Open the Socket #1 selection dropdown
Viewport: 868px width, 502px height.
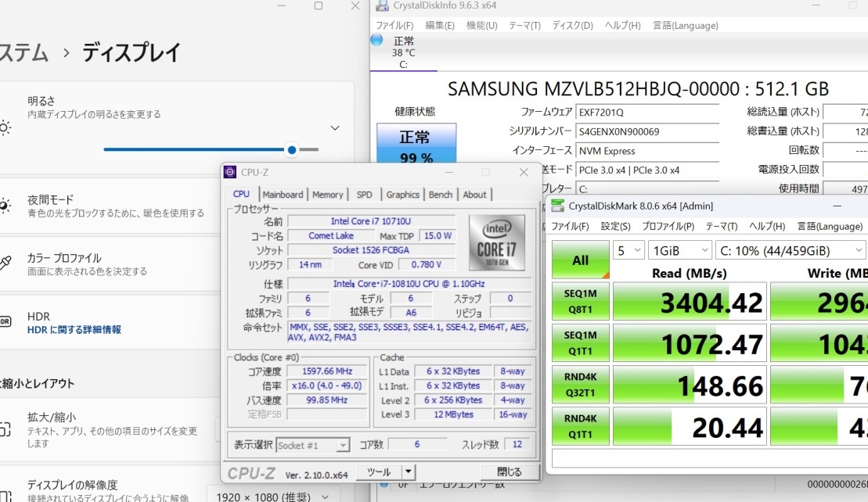(x=313, y=445)
